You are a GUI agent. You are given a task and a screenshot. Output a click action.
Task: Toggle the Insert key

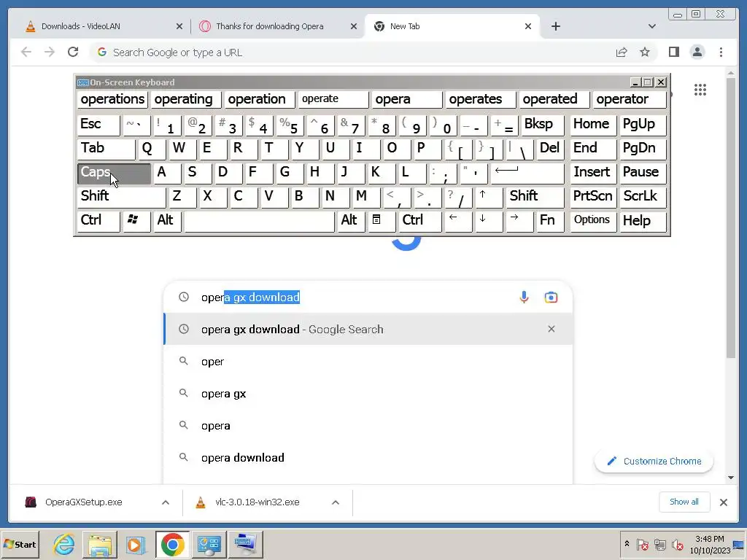point(593,173)
